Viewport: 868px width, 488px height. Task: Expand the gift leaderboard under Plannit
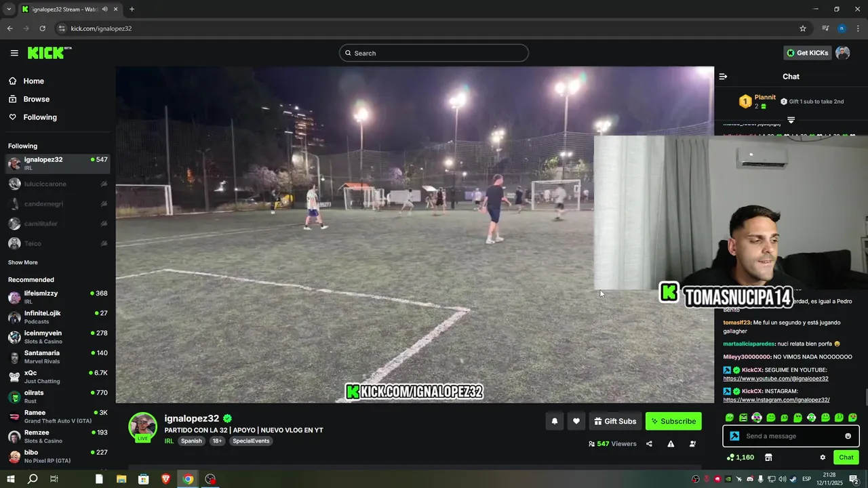(791, 120)
